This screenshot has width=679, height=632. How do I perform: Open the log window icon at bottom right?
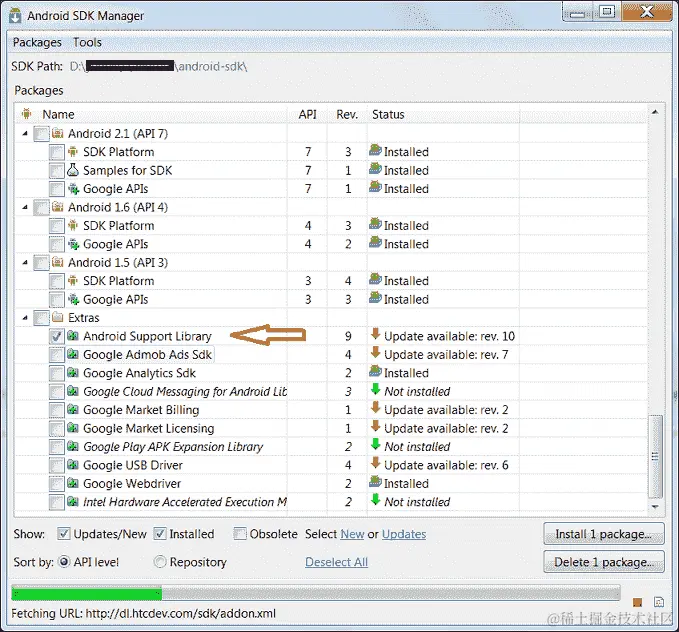(x=659, y=602)
